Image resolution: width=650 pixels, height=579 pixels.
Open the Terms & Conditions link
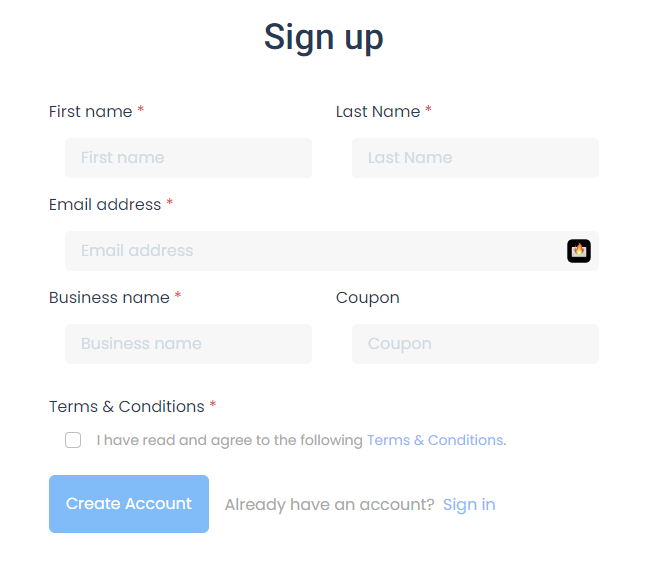(435, 440)
